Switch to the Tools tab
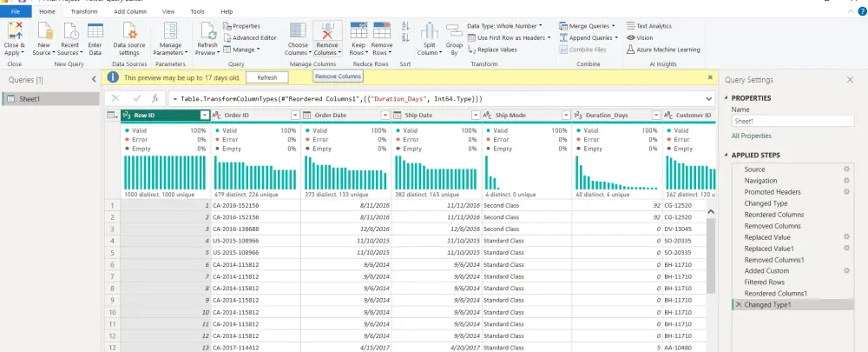This screenshot has height=352, width=868. pos(197,11)
